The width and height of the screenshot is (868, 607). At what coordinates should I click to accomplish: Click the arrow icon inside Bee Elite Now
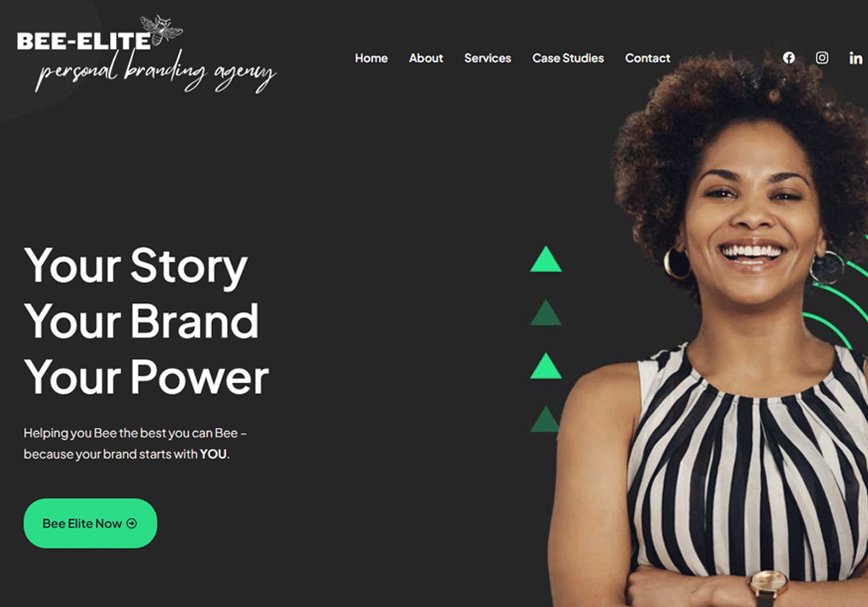tap(131, 523)
